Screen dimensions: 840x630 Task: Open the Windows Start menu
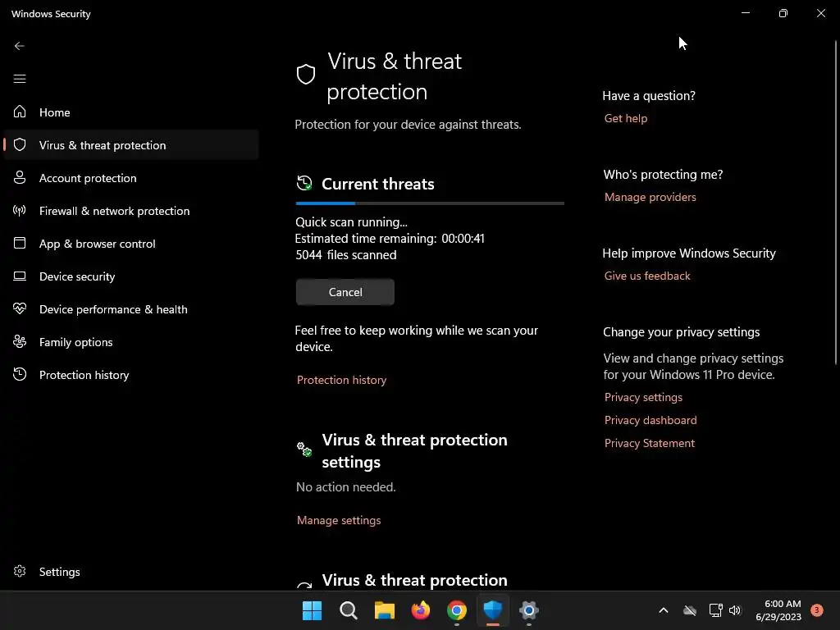tap(312, 610)
